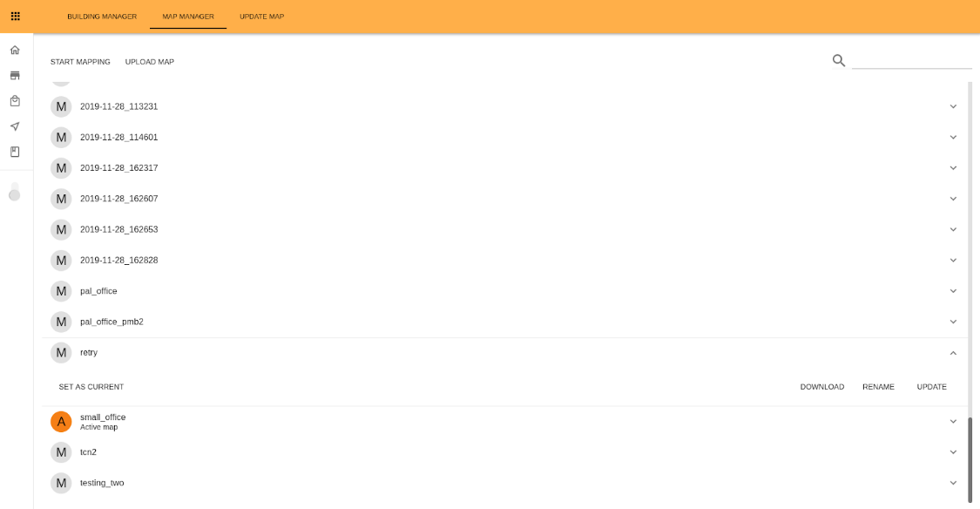Go to the Home icon in sidebar
Image resolution: width=980 pixels, height=509 pixels.
(15, 50)
